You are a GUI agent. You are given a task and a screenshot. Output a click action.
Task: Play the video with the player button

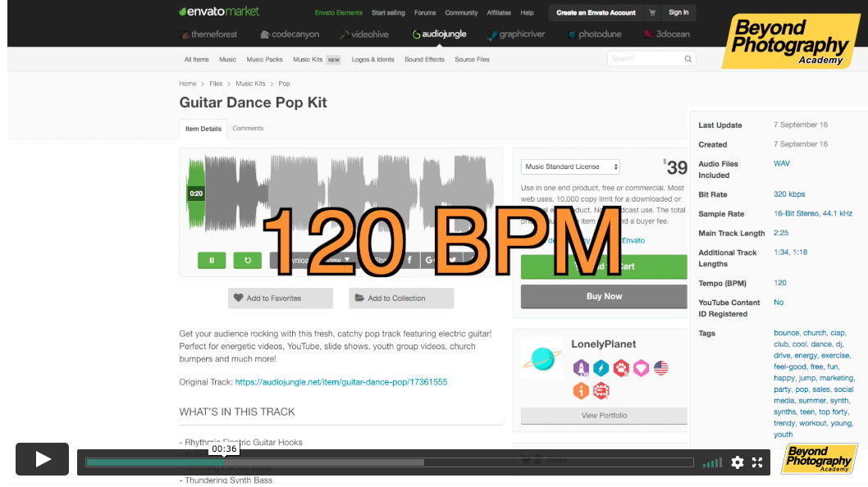coord(42,459)
